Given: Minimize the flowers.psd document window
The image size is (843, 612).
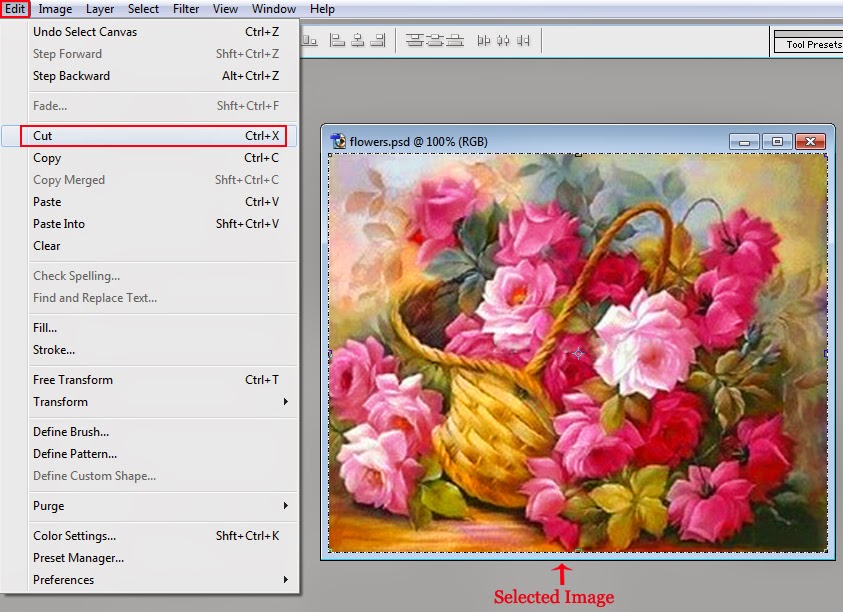Looking at the screenshot, I should [x=745, y=141].
